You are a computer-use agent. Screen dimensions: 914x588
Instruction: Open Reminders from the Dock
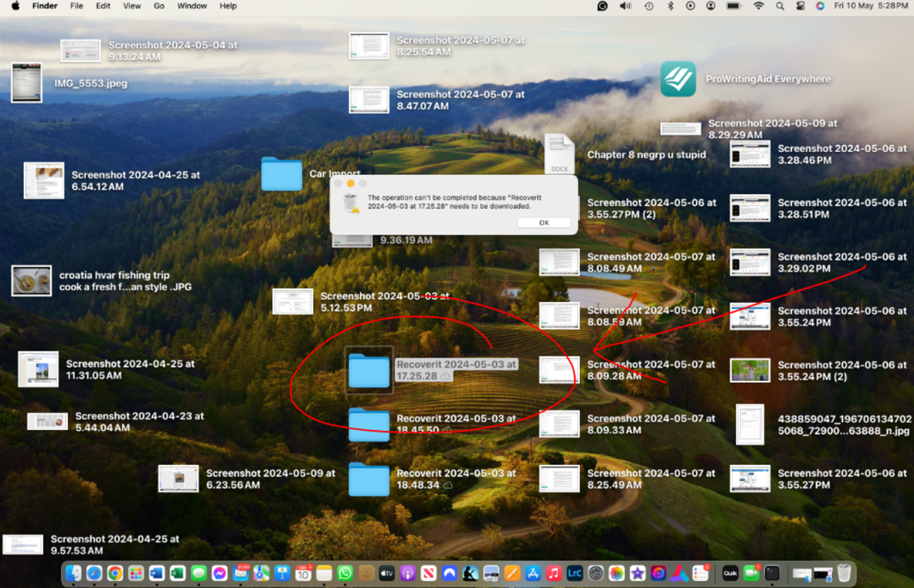click(701, 573)
